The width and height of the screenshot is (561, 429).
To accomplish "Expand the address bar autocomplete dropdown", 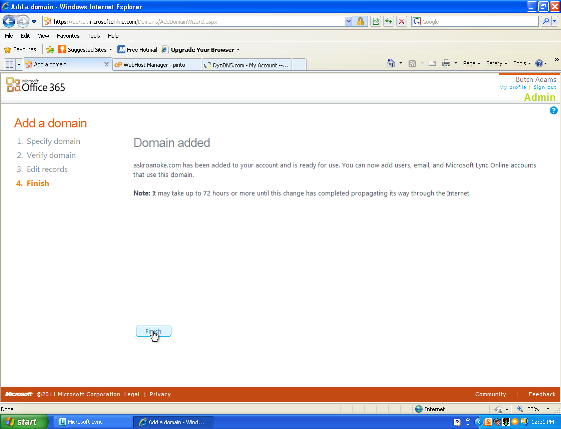I will coord(348,21).
